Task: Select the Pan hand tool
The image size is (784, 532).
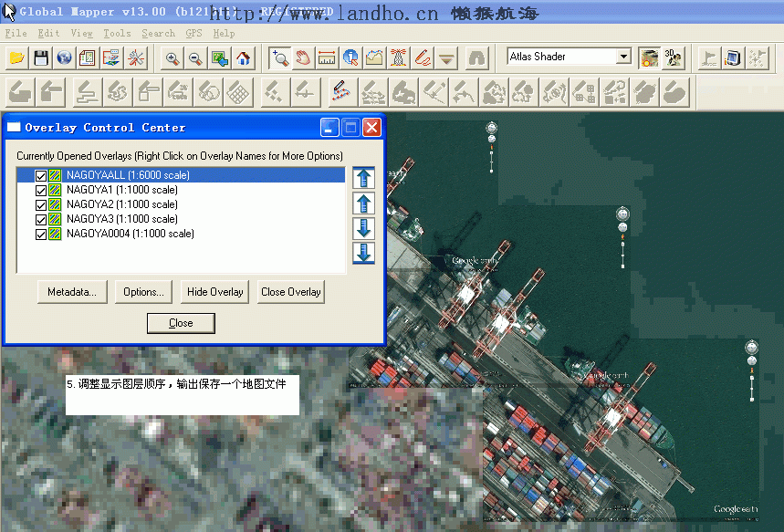Action: (303, 58)
